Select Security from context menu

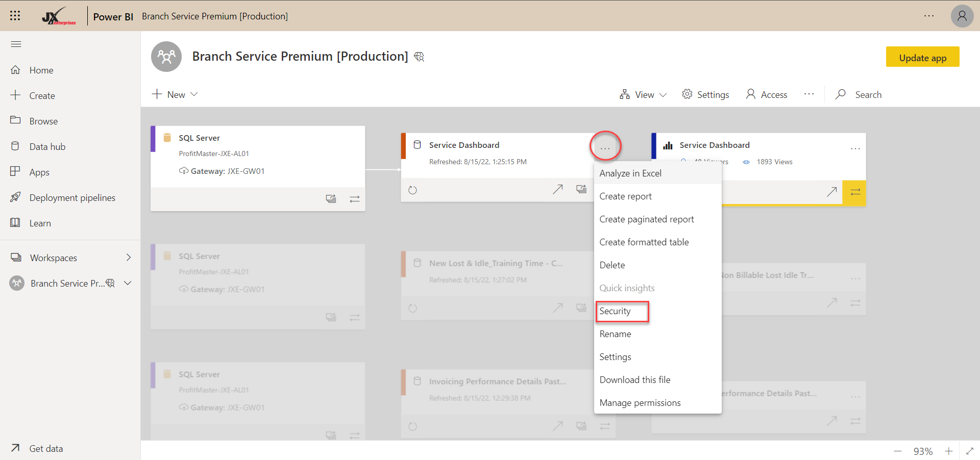658,311
